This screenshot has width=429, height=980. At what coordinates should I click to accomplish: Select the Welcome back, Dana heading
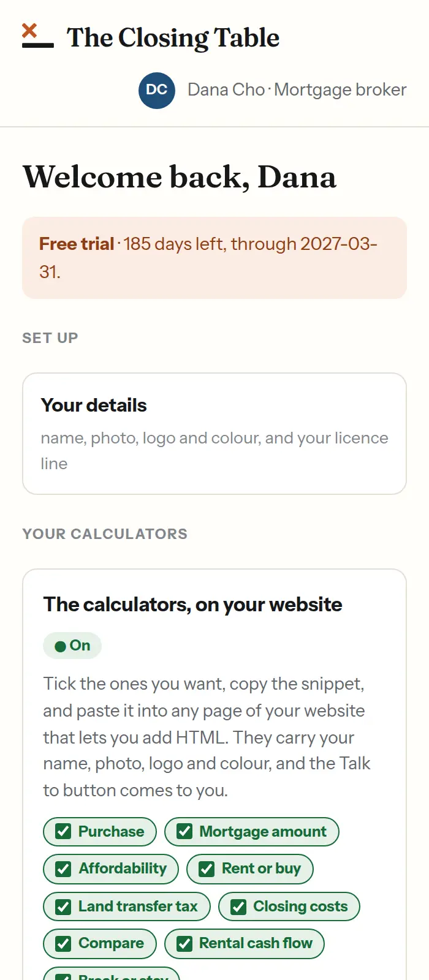point(180,177)
